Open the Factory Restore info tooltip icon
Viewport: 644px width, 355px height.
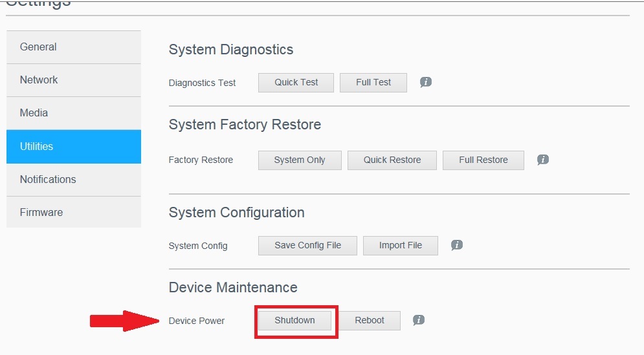pos(543,159)
